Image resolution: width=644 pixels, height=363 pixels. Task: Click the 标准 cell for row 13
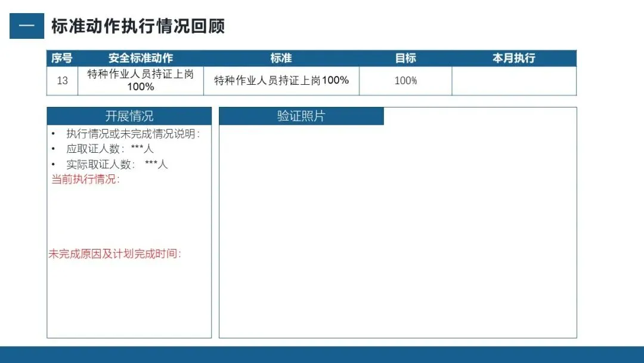[x=281, y=81]
